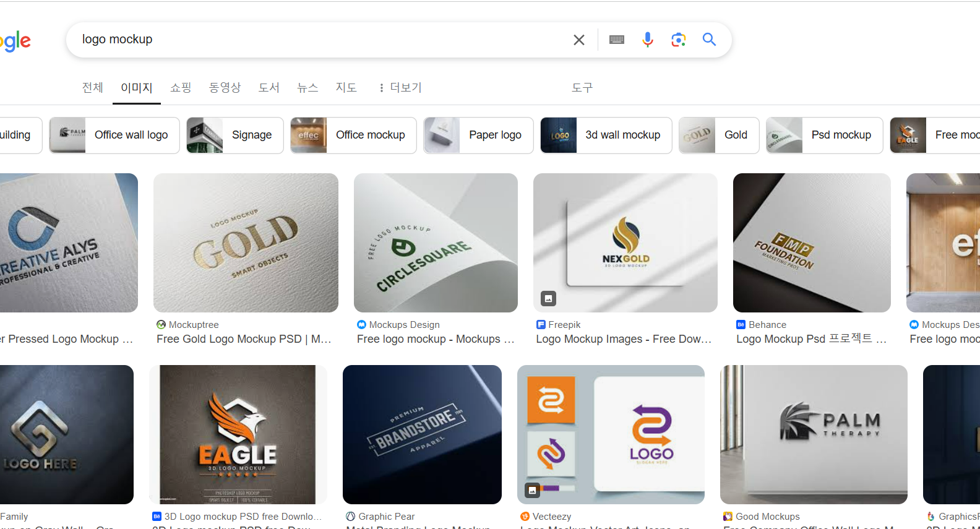The image size is (980, 529).
Task: Open the 도구 search tools
Action: tap(582, 87)
